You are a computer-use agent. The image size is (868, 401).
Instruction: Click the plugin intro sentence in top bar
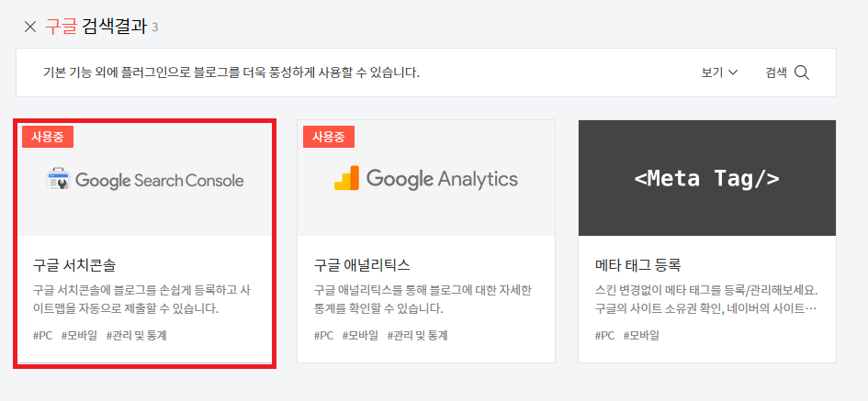point(231,72)
